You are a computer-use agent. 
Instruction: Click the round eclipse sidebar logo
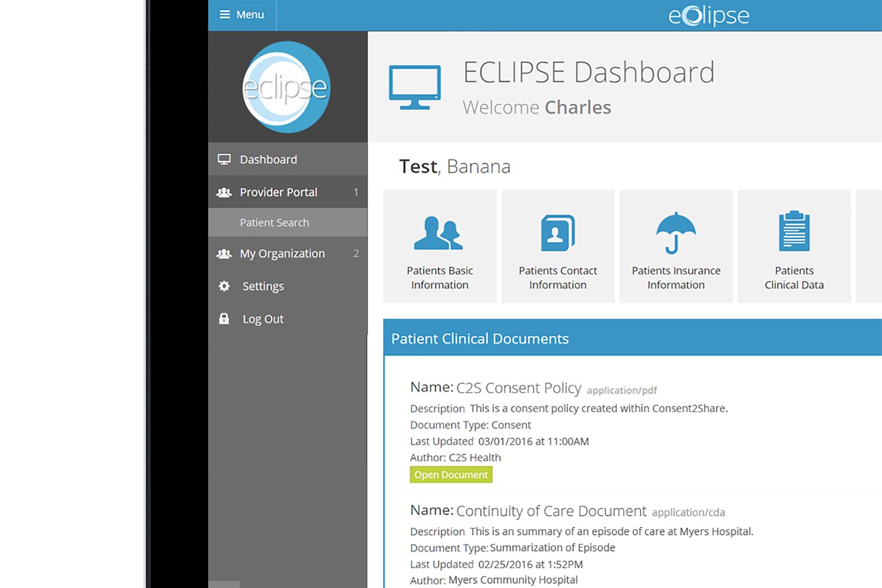286,87
